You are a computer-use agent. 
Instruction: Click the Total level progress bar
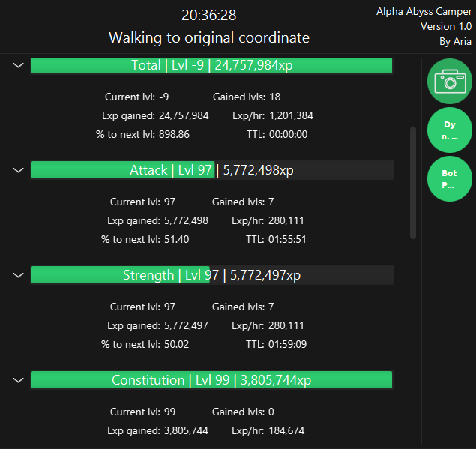tap(211, 66)
